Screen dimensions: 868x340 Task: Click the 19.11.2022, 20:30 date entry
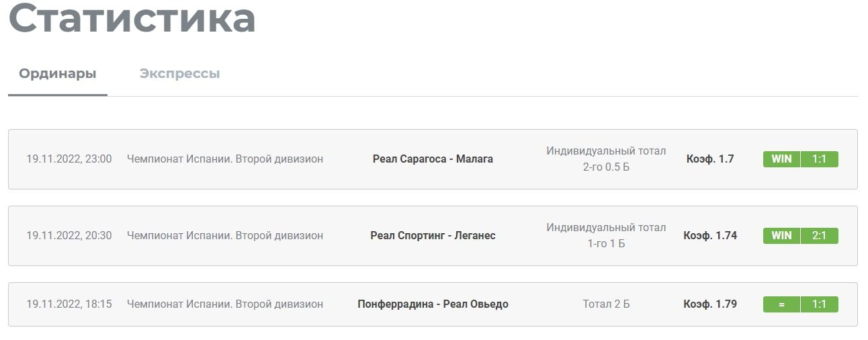[69, 236]
